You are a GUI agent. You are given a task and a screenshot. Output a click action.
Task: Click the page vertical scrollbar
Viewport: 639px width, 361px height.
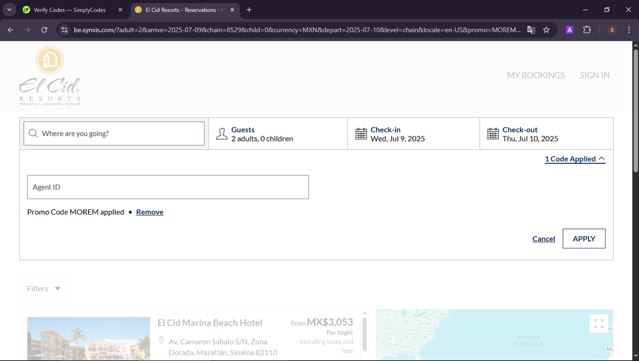(635, 112)
